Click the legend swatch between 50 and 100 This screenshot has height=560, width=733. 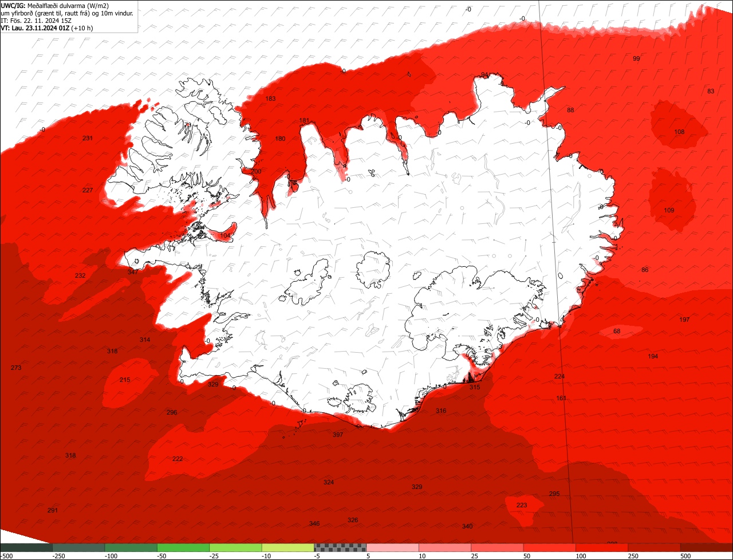click(x=550, y=547)
